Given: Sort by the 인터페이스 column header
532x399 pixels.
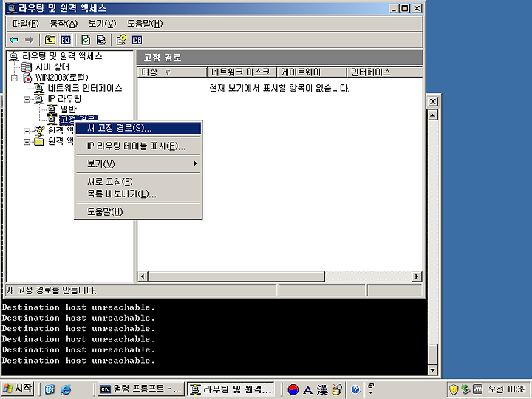Looking at the screenshot, I should [385, 72].
